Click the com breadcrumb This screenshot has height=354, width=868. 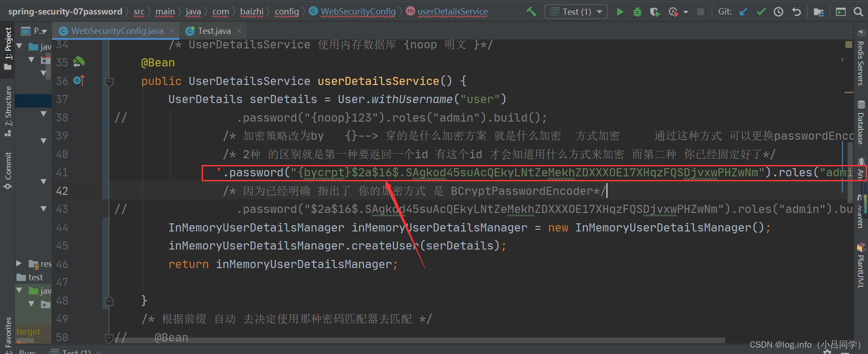tap(221, 12)
